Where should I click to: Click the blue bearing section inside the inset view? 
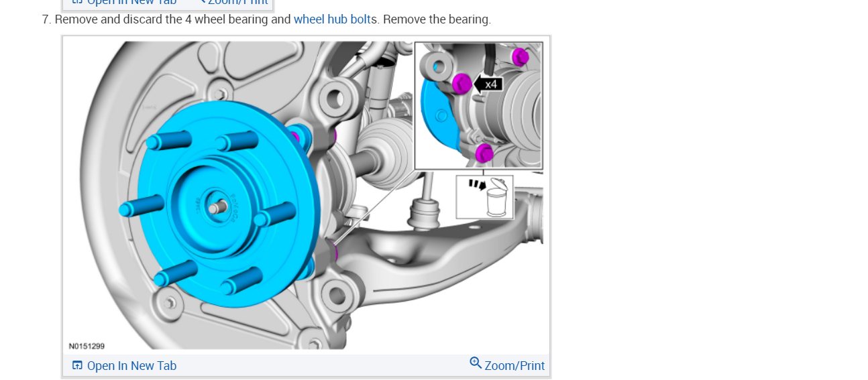pyautogui.click(x=437, y=117)
